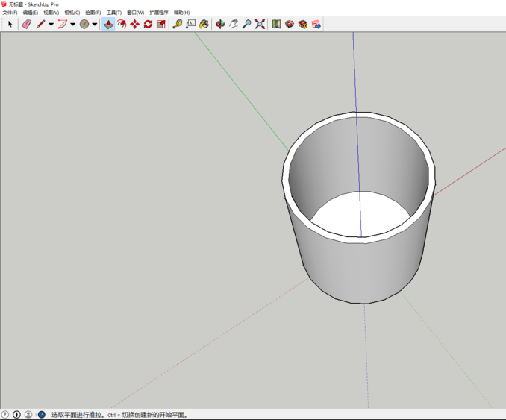506x420 pixels.
Task: Open the Add Location map icon
Action: [276, 24]
